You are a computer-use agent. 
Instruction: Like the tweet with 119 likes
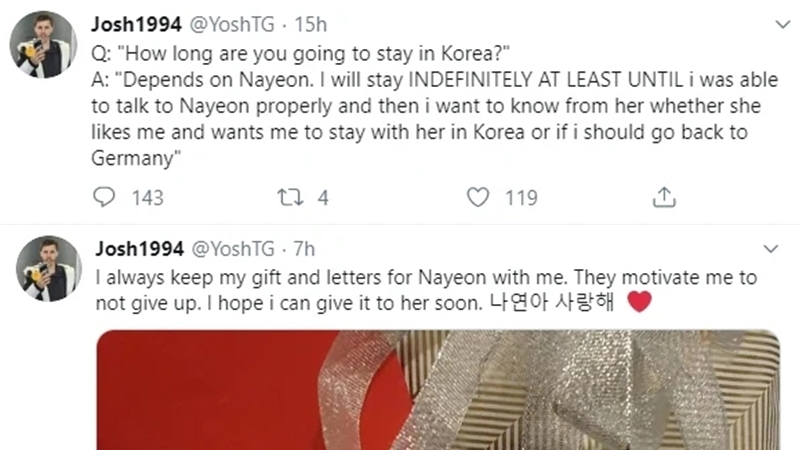(x=479, y=198)
